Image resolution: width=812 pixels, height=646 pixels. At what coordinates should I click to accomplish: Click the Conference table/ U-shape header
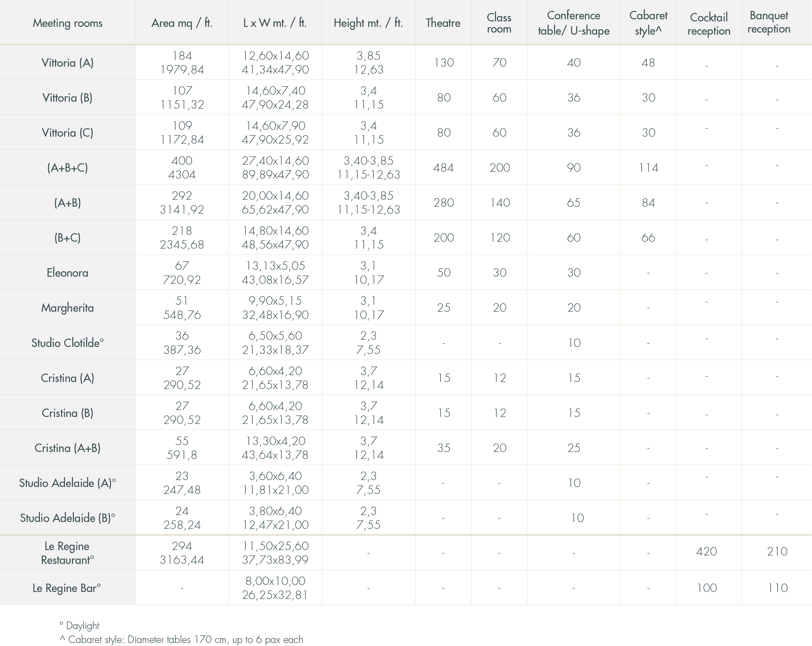pos(573,23)
